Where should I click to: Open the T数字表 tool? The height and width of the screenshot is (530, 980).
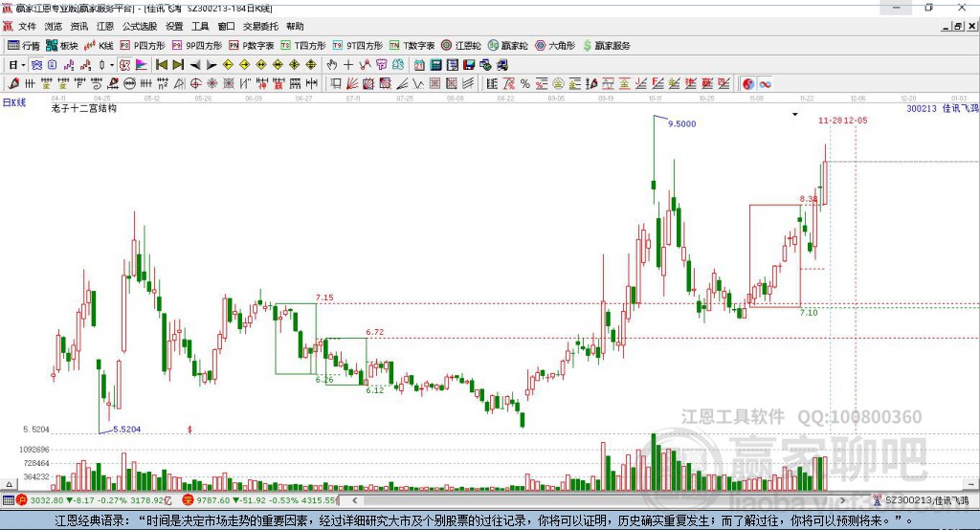[412, 46]
